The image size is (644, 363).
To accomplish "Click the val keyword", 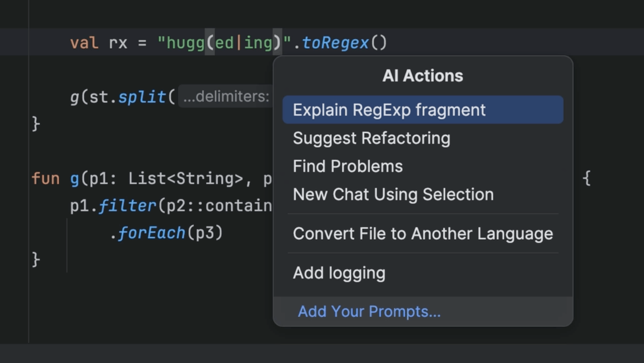I will (84, 43).
